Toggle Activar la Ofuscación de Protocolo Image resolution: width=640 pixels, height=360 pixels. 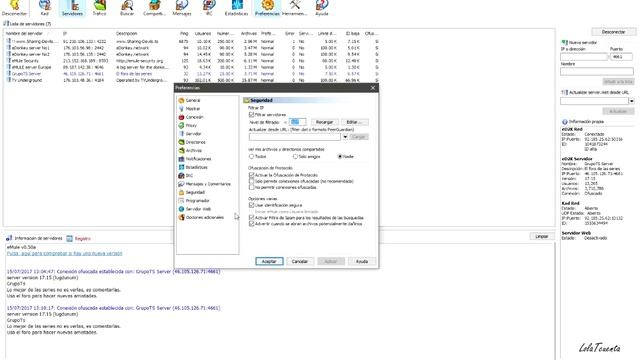tap(251, 175)
